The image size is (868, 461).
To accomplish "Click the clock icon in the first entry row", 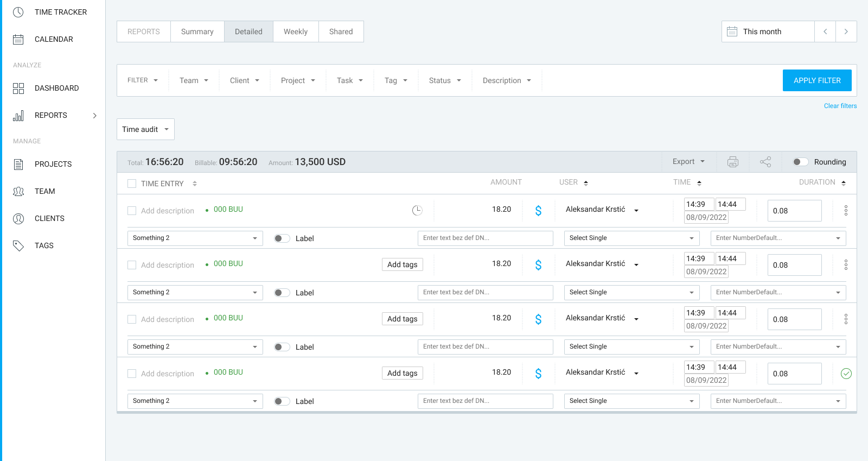I will 417,211.
